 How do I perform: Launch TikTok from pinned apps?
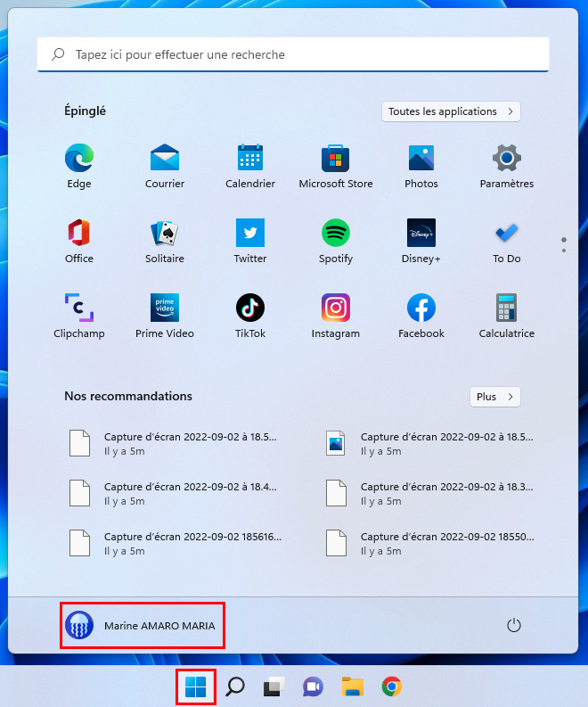point(250,316)
